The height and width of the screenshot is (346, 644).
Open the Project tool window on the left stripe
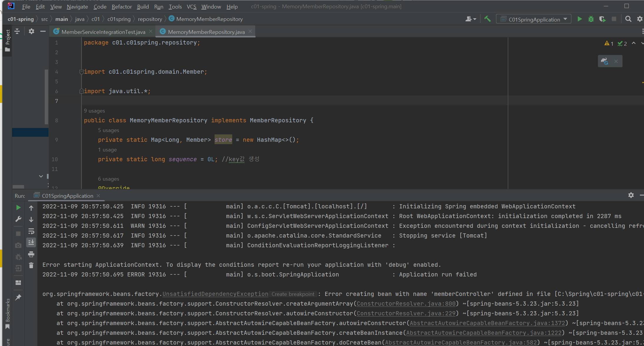pos(8,41)
